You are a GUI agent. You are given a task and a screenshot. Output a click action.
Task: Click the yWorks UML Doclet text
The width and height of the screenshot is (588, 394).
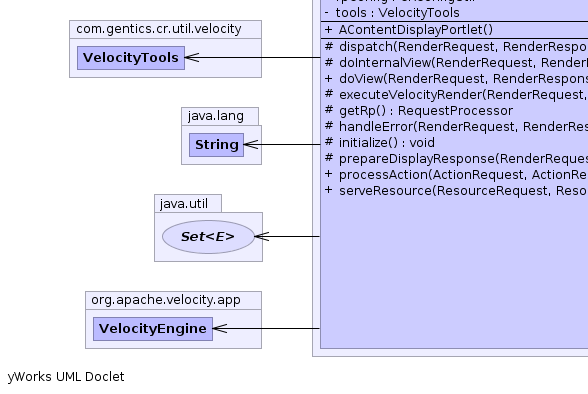pos(66,377)
